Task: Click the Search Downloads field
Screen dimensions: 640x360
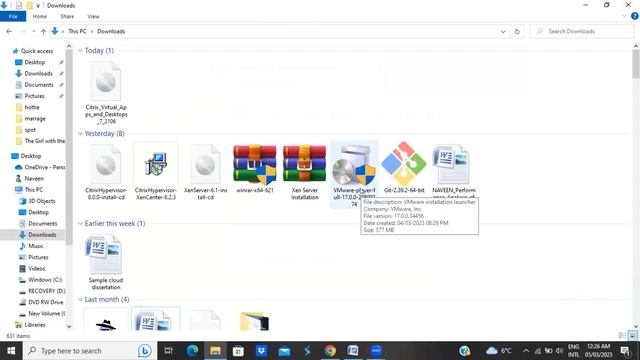Action: (582, 31)
